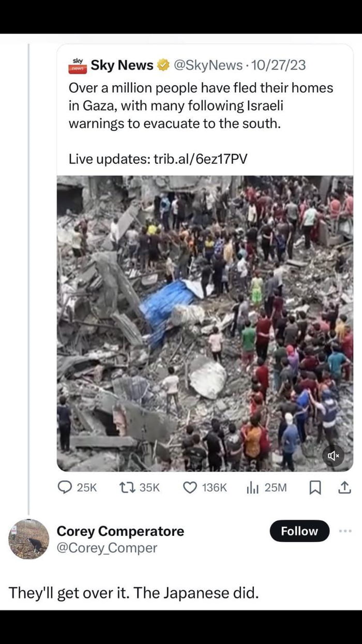This screenshot has height=644, width=362.
Task: Open Corey Comperatore's profile picture
Action: click(29, 539)
